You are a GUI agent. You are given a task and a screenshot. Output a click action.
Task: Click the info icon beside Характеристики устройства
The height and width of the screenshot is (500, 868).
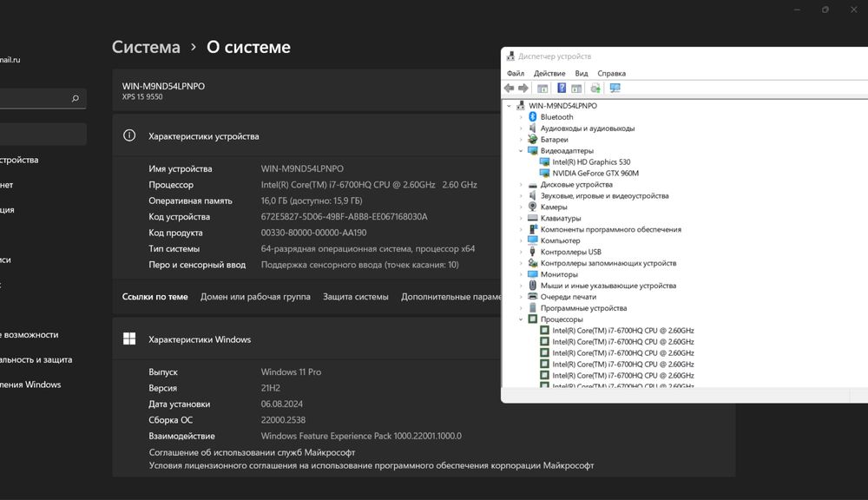click(x=129, y=135)
